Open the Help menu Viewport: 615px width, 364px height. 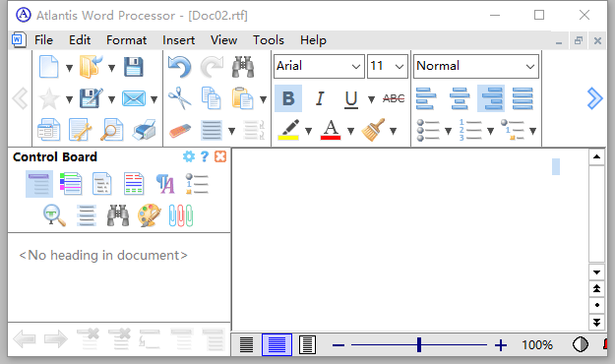point(313,40)
